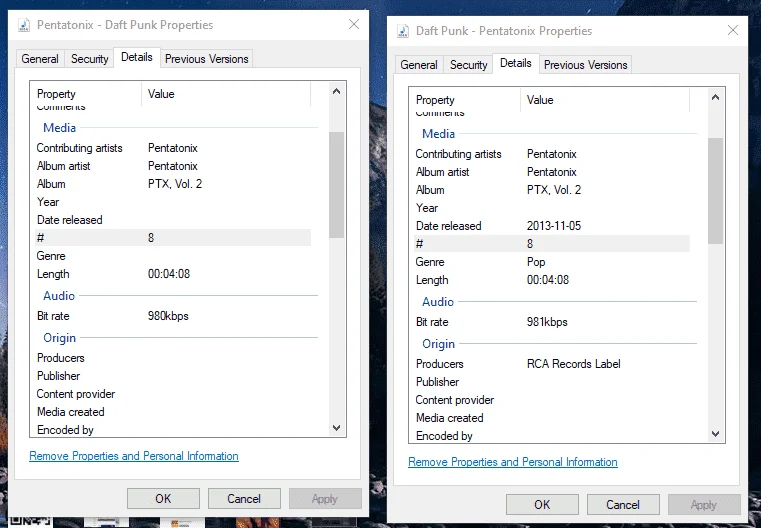Viewport: 761px width, 528px height.
Task: Click PTX, Vol. 2 value in Pentatonix - Daft Punk window
Action: click(x=175, y=184)
